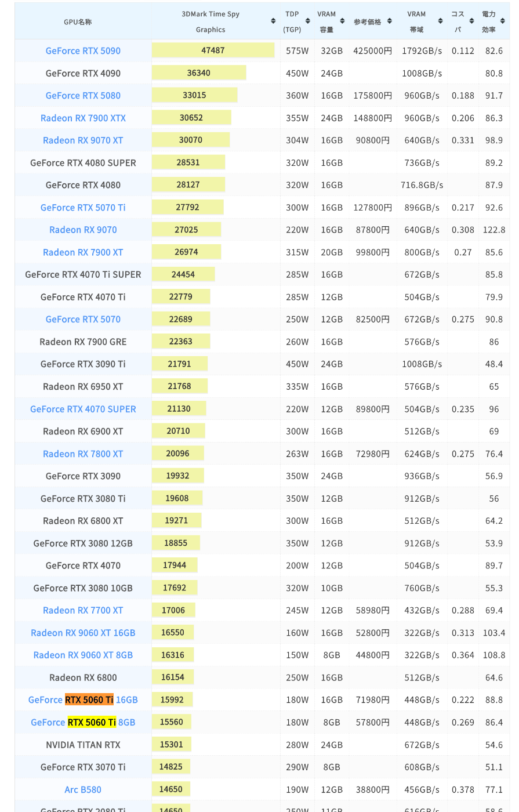Select the GeForce RTX 3080 12GB name
The image size is (519, 812).
(83, 543)
